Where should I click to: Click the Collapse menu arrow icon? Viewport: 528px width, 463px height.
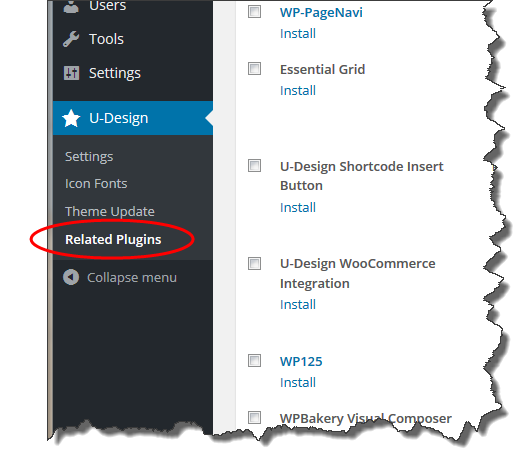[x=71, y=277]
